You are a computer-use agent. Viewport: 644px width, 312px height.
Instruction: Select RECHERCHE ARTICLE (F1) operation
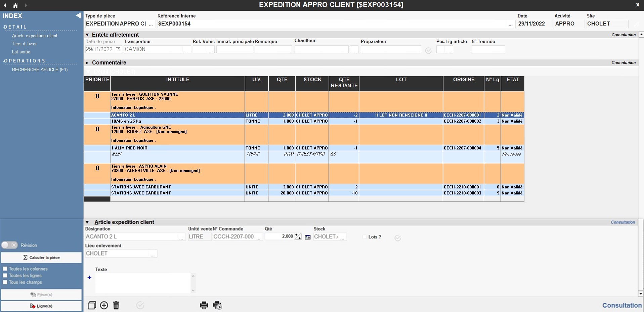coord(40,70)
